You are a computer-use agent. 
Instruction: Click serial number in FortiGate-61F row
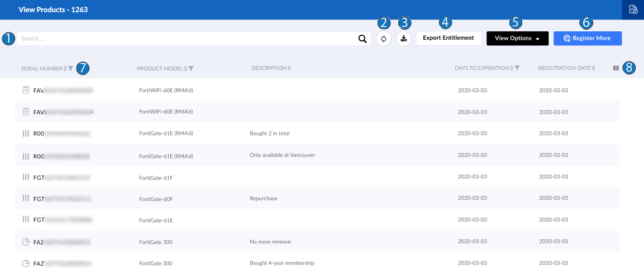click(x=62, y=177)
